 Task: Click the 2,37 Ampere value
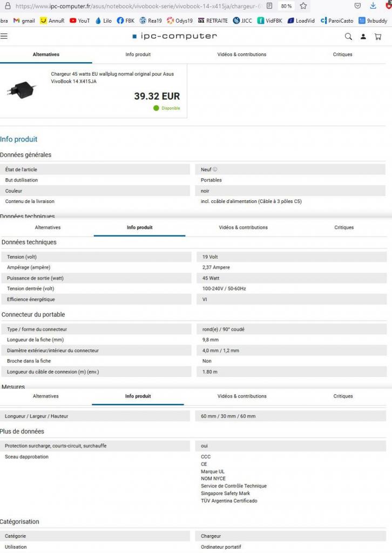coord(216,267)
